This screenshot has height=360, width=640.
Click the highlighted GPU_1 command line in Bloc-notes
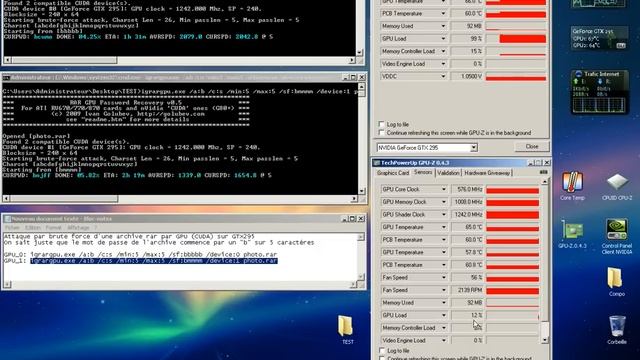(154, 261)
